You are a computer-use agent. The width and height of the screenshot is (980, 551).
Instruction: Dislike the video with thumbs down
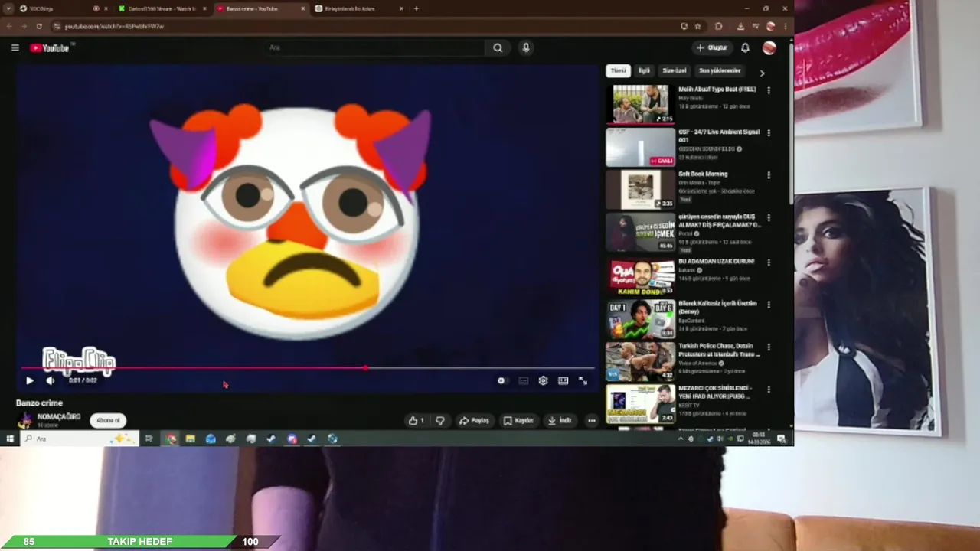point(439,420)
